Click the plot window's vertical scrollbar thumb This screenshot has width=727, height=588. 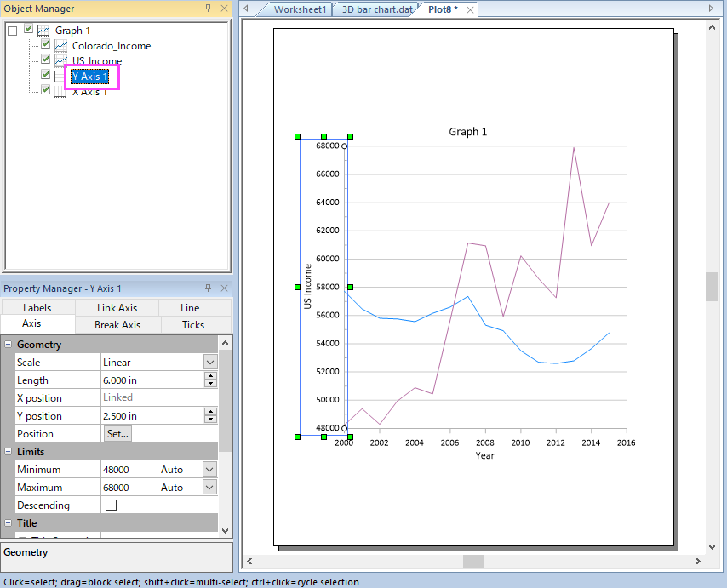coord(713,287)
